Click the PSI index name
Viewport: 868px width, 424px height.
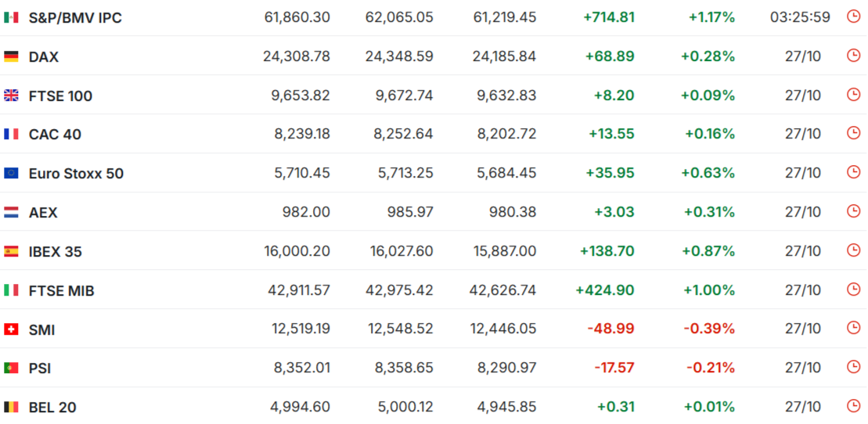pos(40,368)
